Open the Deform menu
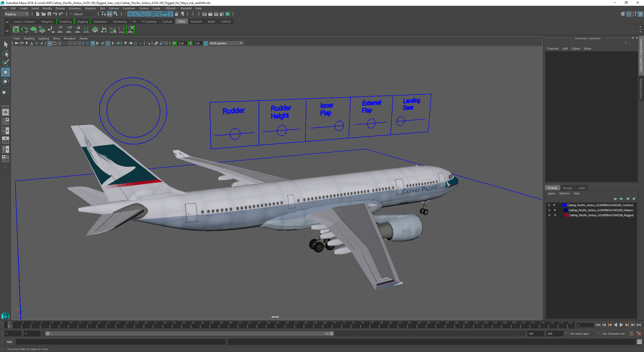The image size is (644, 352). pyautogui.click(x=114, y=8)
